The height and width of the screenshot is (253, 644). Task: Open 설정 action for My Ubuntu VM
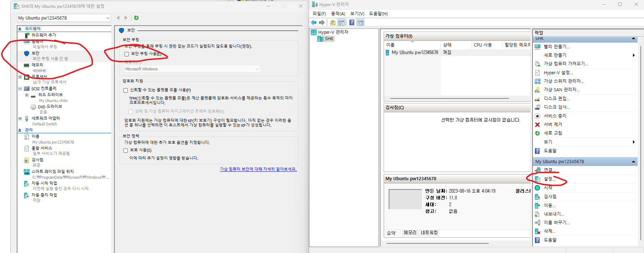549,179
